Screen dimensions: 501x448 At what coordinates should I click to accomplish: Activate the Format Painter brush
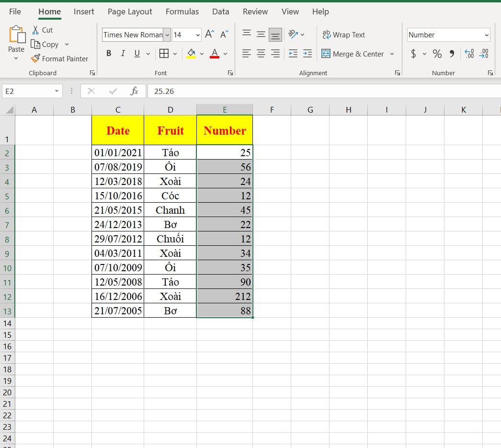coord(35,58)
